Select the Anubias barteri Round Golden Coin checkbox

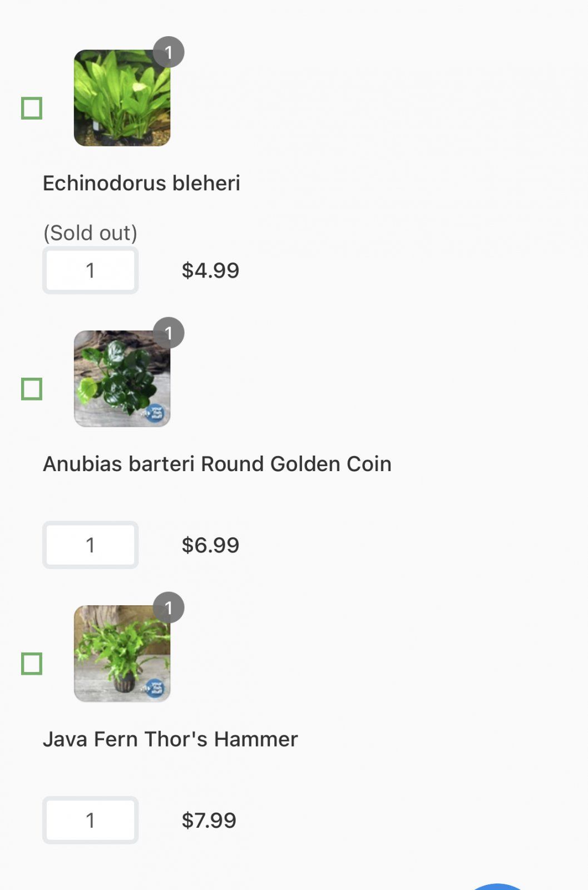32,389
